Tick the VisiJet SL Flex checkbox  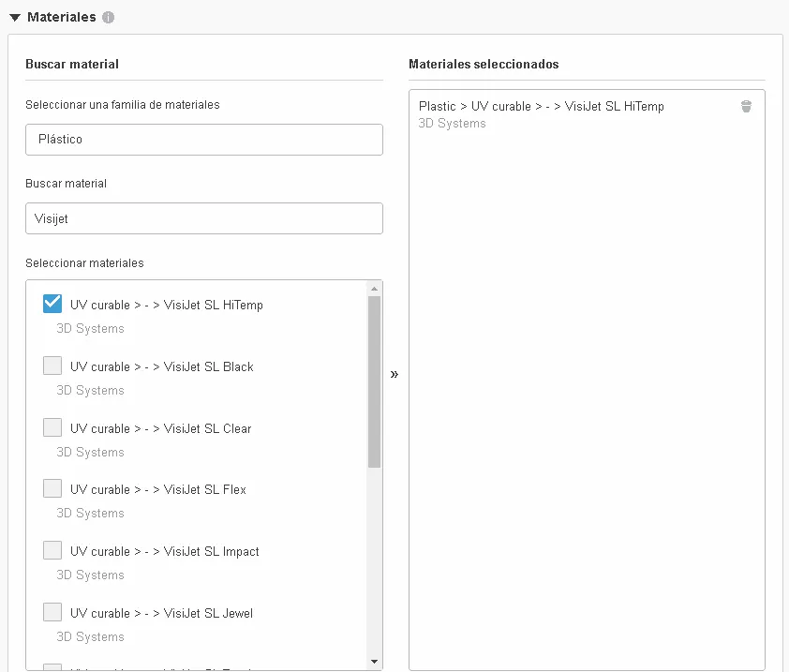coord(52,488)
